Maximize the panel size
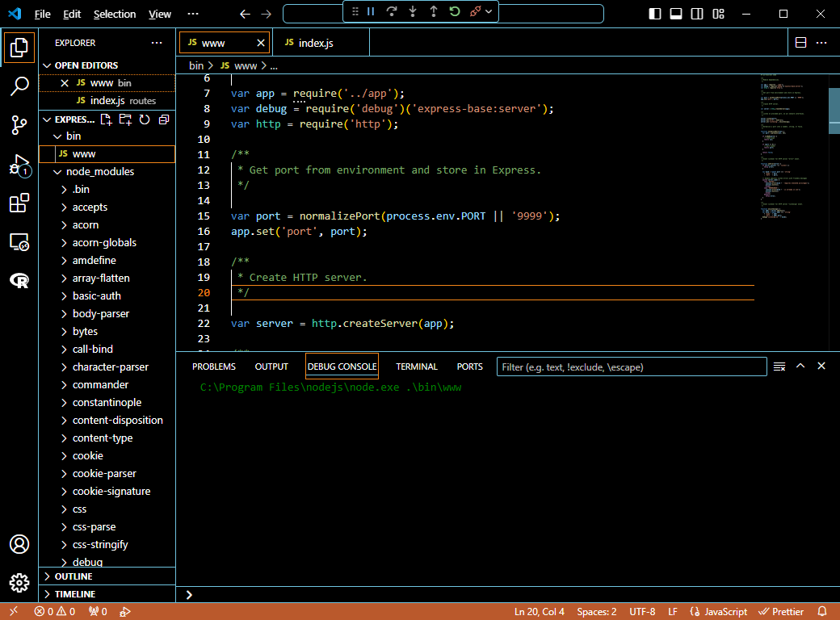The height and width of the screenshot is (620, 840). pos(800,367)
